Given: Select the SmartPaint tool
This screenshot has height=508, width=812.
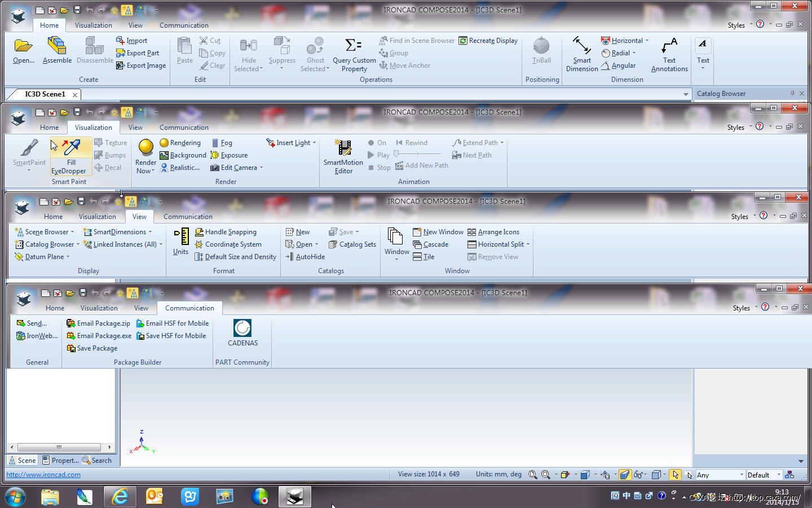Looking at the screenshot, I should 28,156.
